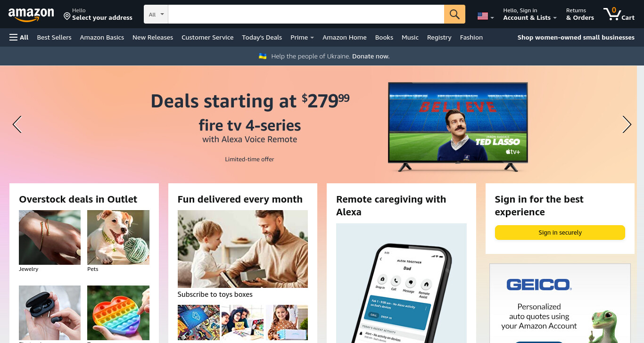
Task: Click the orange search magnifier button
Action: tap(454, 14)
